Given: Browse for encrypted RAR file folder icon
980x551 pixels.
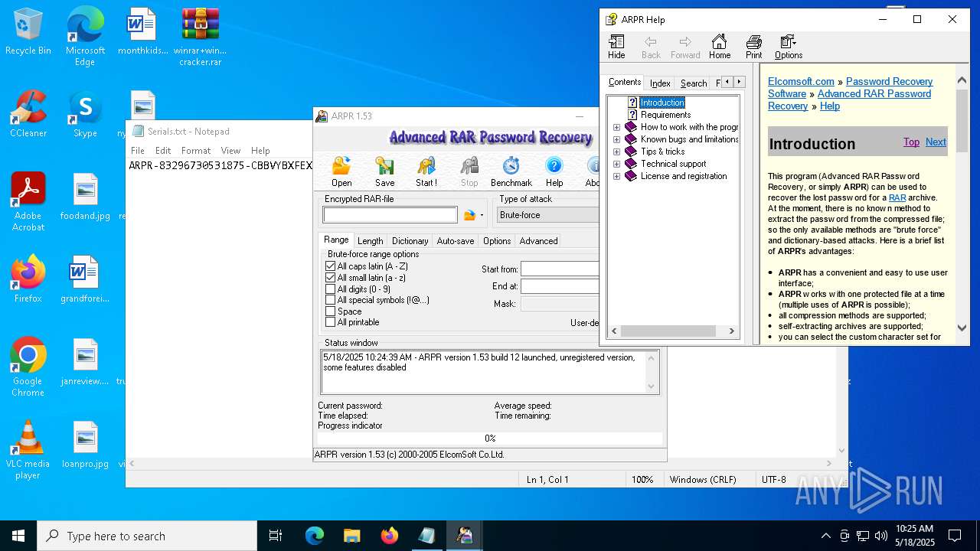Looking at the screenshot, I should [469, 216].
